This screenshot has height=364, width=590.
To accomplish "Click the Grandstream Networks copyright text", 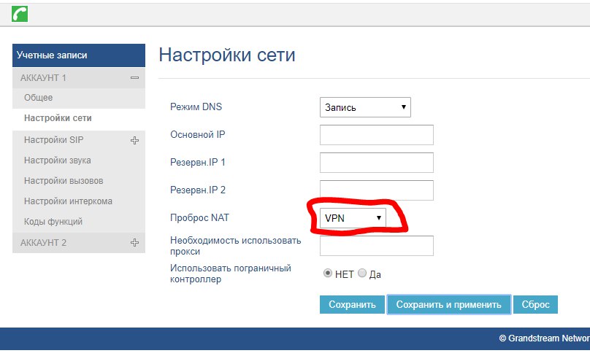I will (545, 338).
